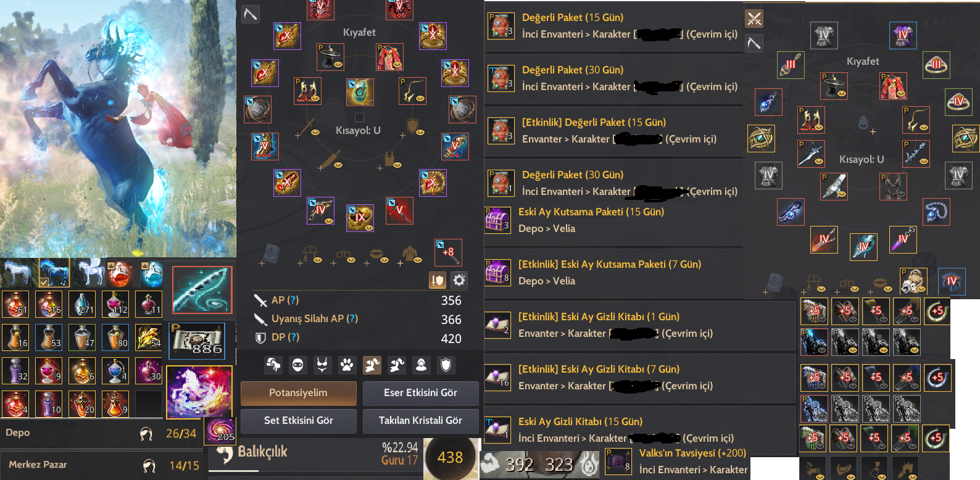Click the hooded figure icon
980x480 pixels.
pos(421,365)
